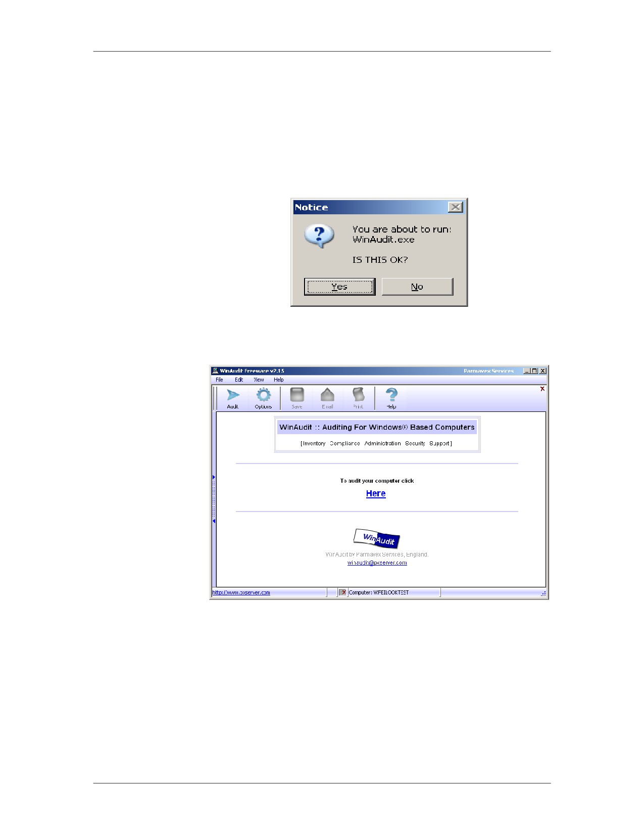Expand the left pane using the top splitter arrow
Screen dimensions: 644x834
pos(214,477)
